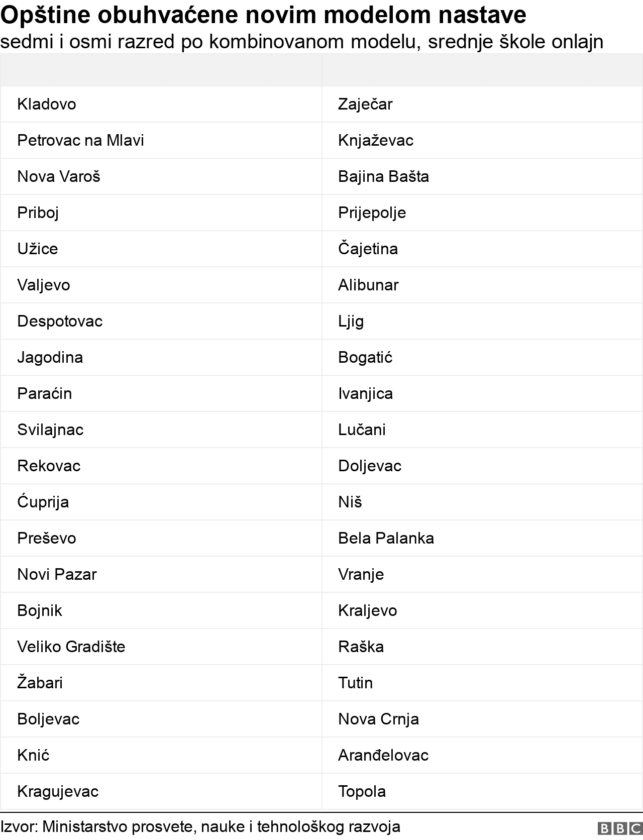Click the Petrovac na Mlavi entry
This screenshot has width=643, height=840.
(x=80, y=140)
